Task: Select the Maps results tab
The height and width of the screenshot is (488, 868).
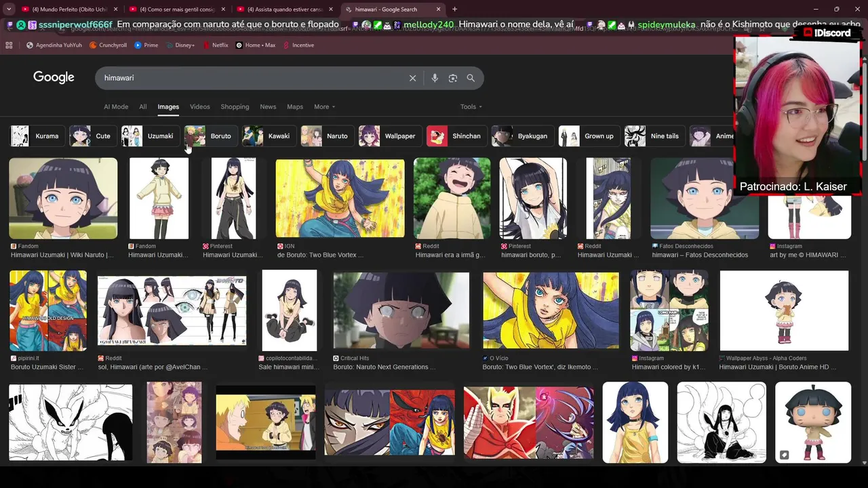Action: (295, 106)
